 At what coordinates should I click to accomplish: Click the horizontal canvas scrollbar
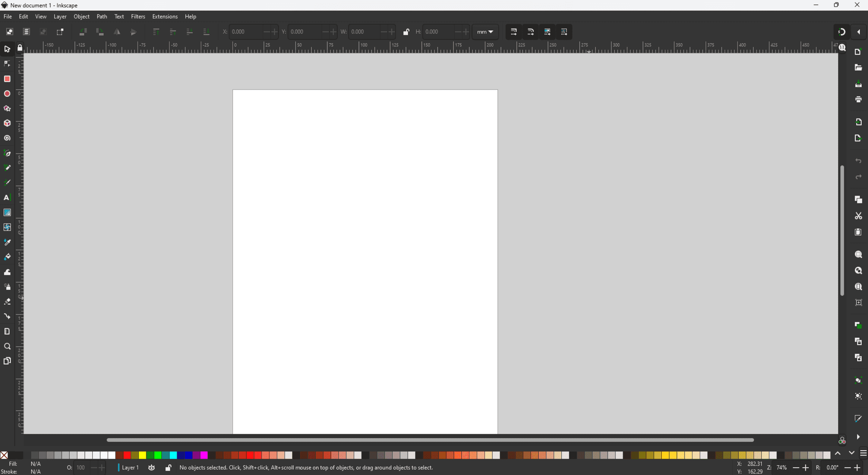430,440
